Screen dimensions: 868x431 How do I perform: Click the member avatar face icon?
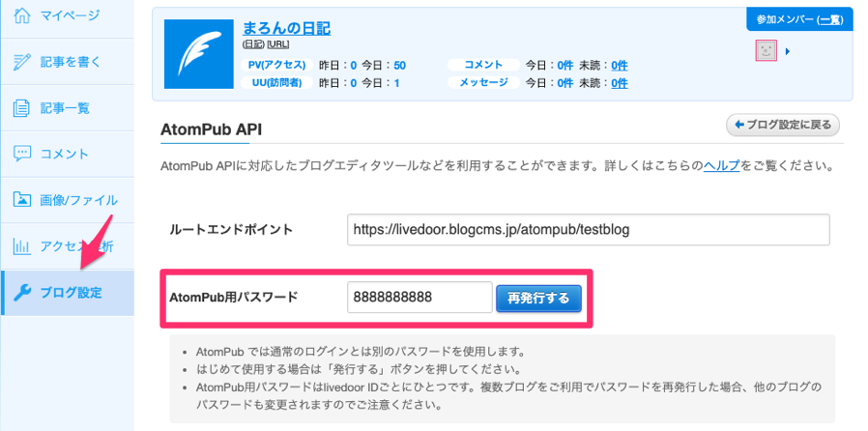pos(767,51)
